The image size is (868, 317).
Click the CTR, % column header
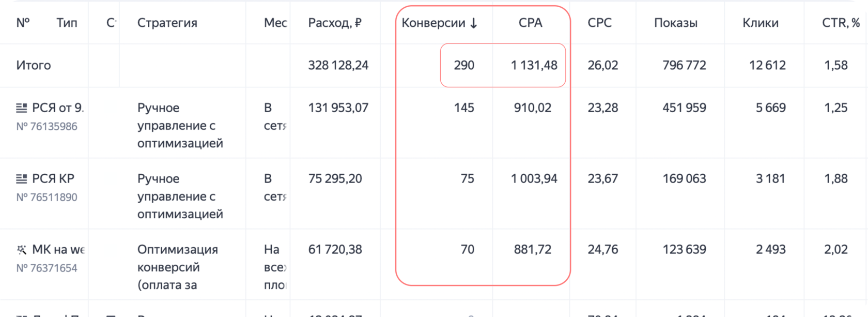(x=841, y=23)
